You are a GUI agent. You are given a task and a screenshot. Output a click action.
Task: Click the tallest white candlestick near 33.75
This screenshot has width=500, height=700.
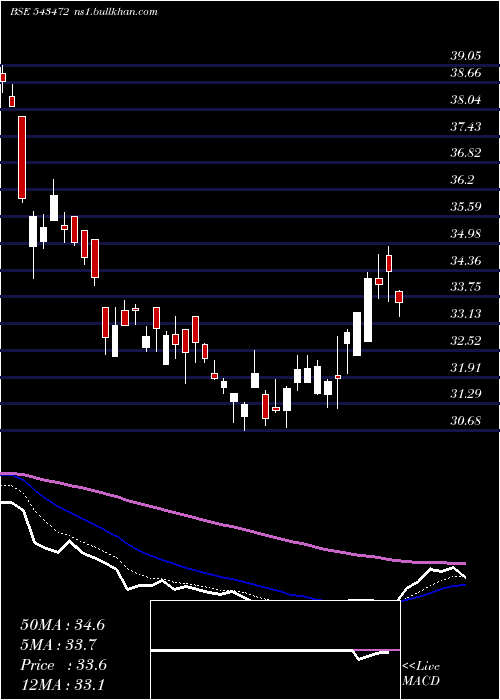(x=368, y=310)
